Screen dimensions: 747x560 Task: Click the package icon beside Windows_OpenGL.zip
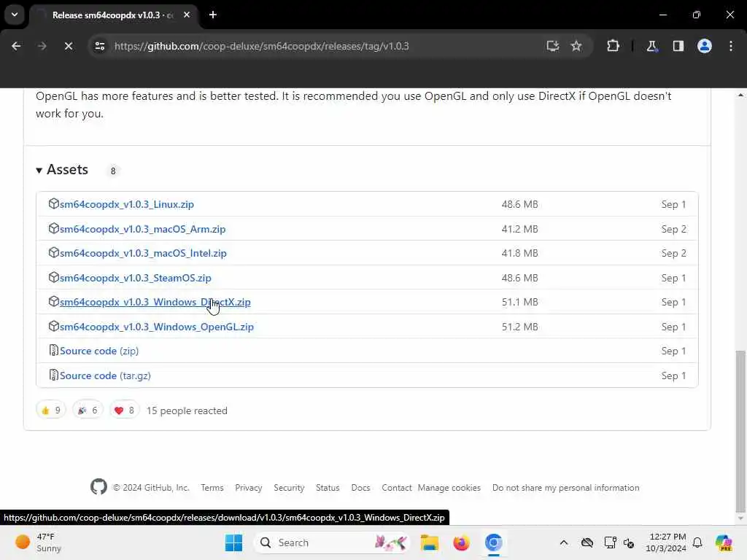pos(53,327)
